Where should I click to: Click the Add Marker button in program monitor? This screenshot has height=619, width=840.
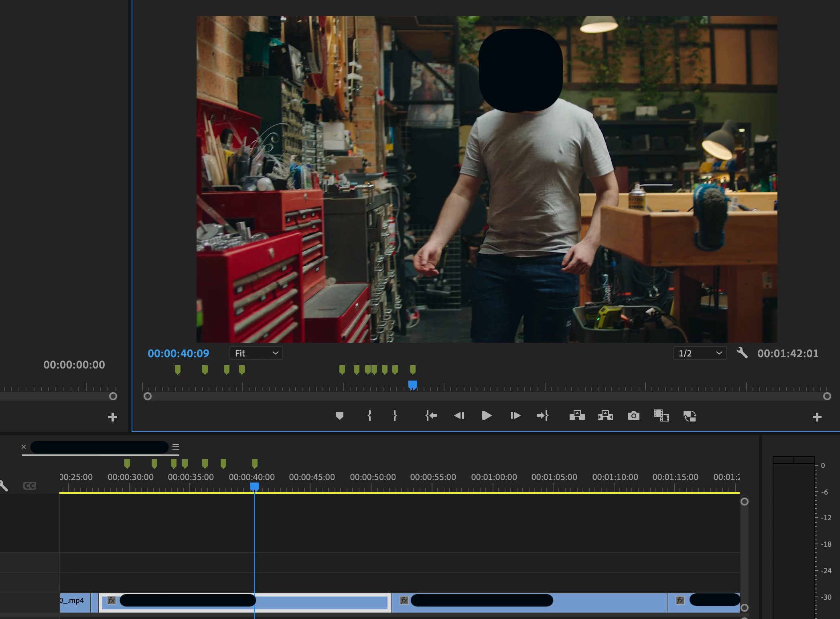pyautogui.click(x=339, y=416)
